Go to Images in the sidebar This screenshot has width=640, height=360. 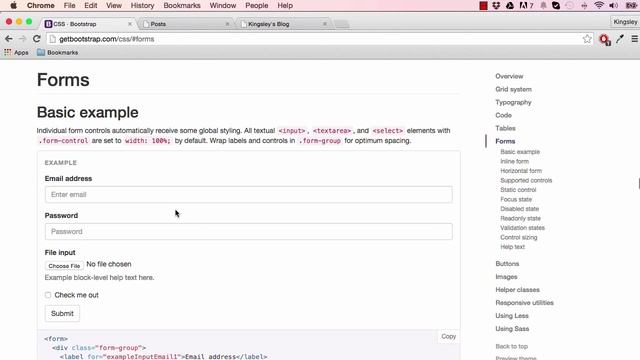point(506,277)
